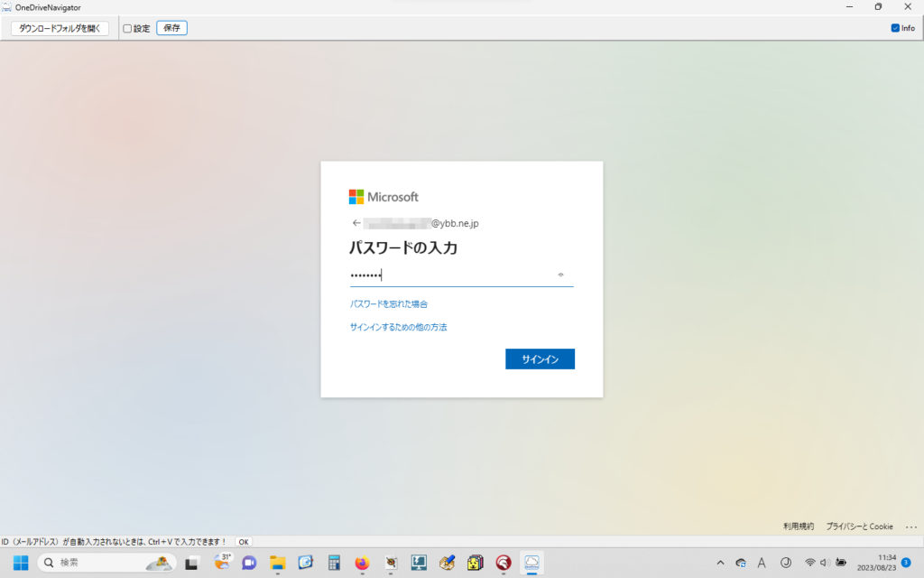Show password with the eye icon
The image size is (924, 578).
[560, 275]
